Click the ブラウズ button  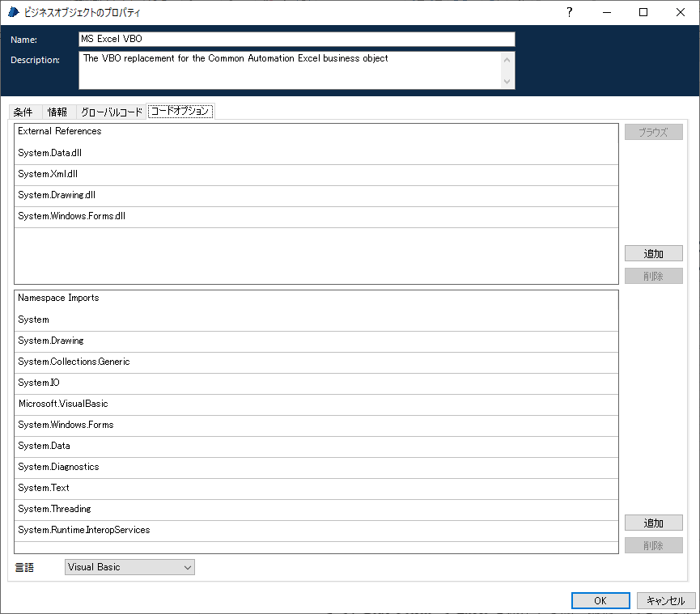pyautogui.click(x=654, y=132)
